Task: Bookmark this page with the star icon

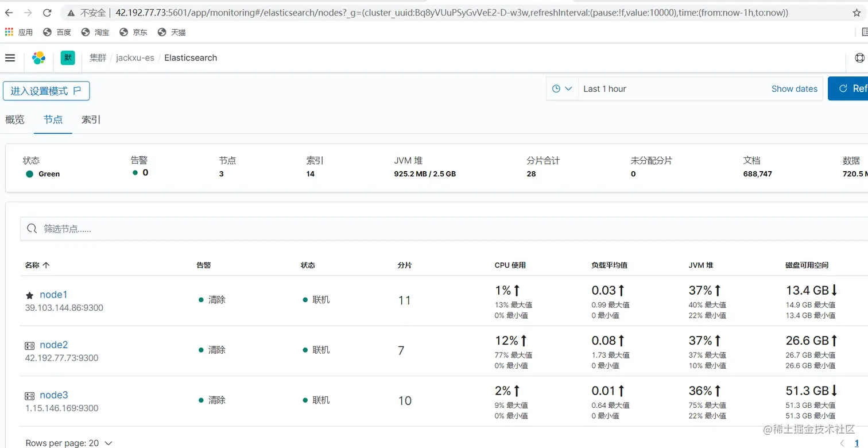Action: 857,13
